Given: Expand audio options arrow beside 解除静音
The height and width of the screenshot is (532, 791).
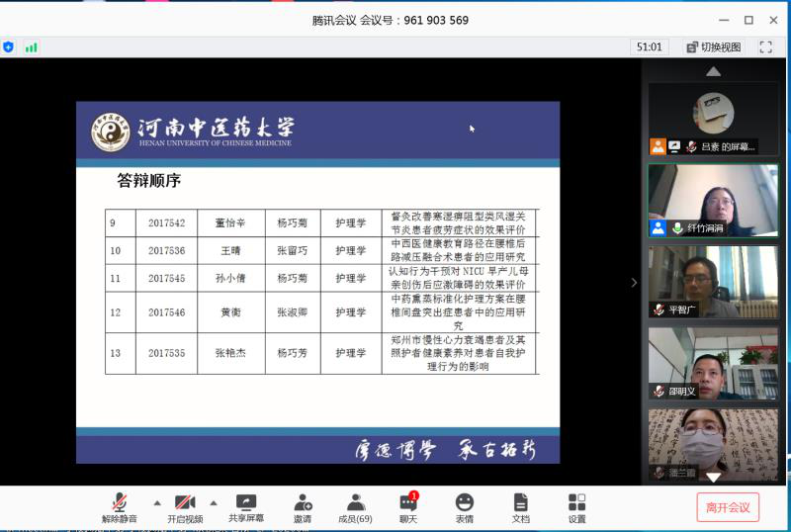Looking at the screenshot, I should (156, 502).
